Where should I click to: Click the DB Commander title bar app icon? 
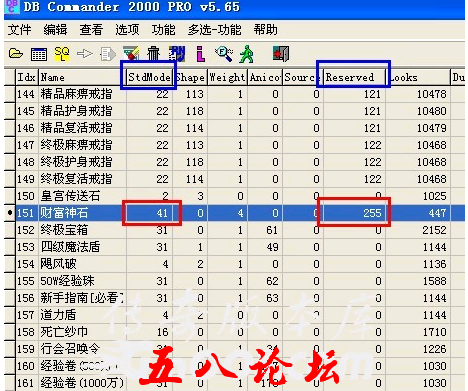12,6
